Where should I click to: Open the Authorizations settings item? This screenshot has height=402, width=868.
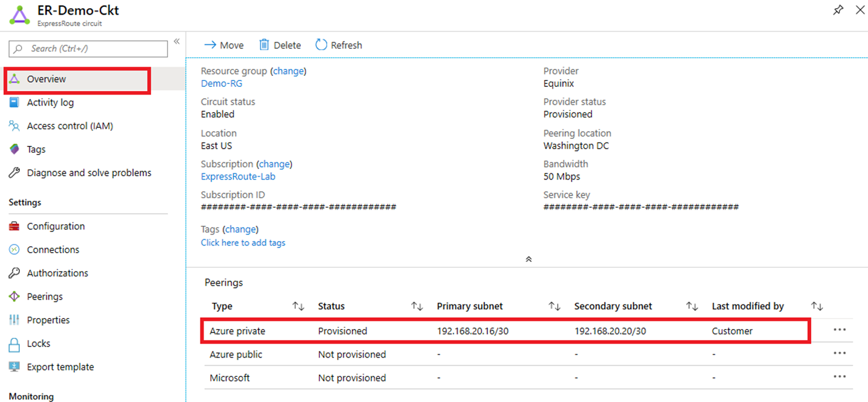tap(58, 273)
